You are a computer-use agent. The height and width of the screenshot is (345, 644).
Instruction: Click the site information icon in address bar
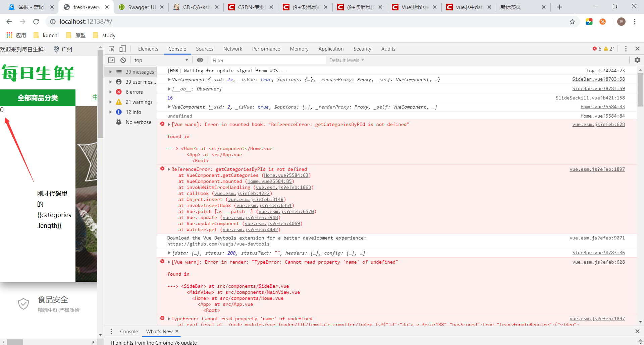[53, 22]
